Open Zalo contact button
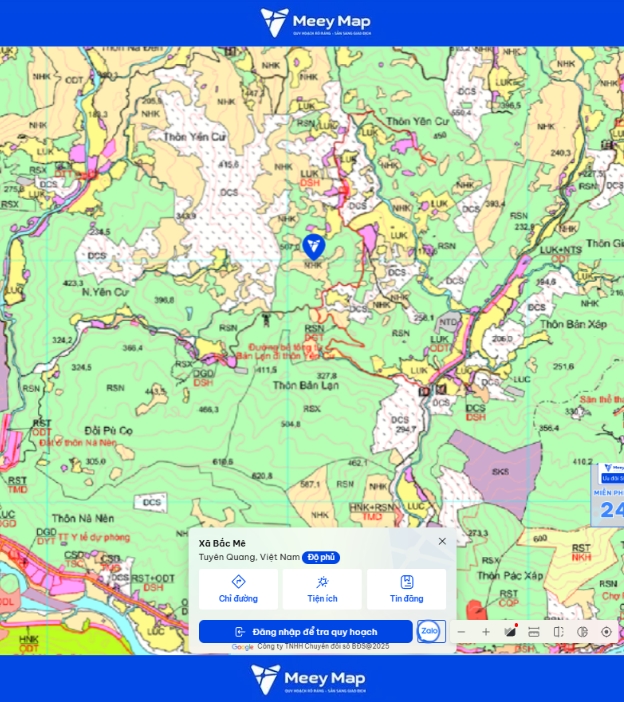The height and width of the screenshot is (702, 624). coord(431,631)
